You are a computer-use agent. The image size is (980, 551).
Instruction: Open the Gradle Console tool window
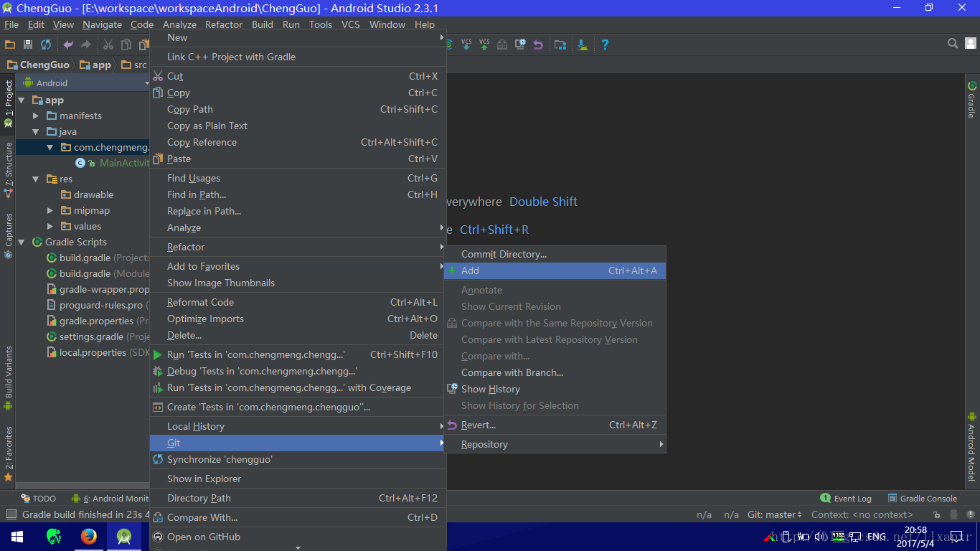click(x=923, y=499)
